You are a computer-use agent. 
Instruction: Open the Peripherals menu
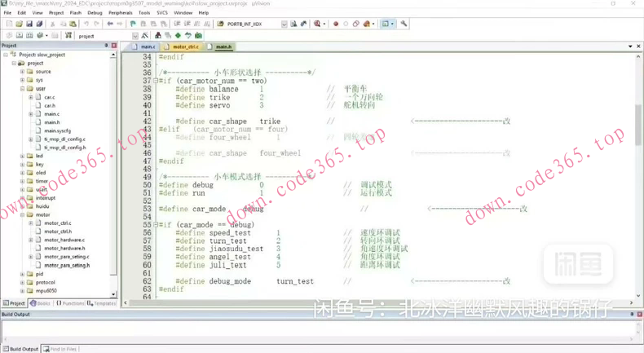tap(121, 13)
